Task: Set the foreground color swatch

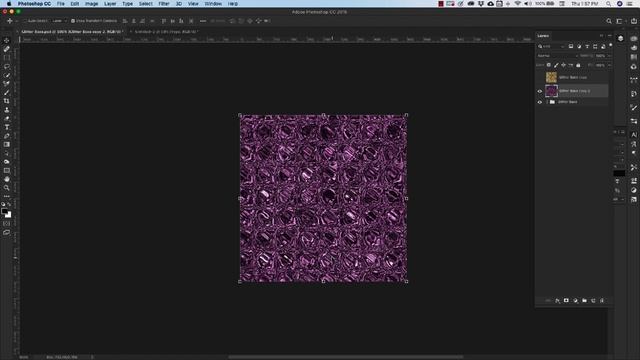Action: [4, 211]
